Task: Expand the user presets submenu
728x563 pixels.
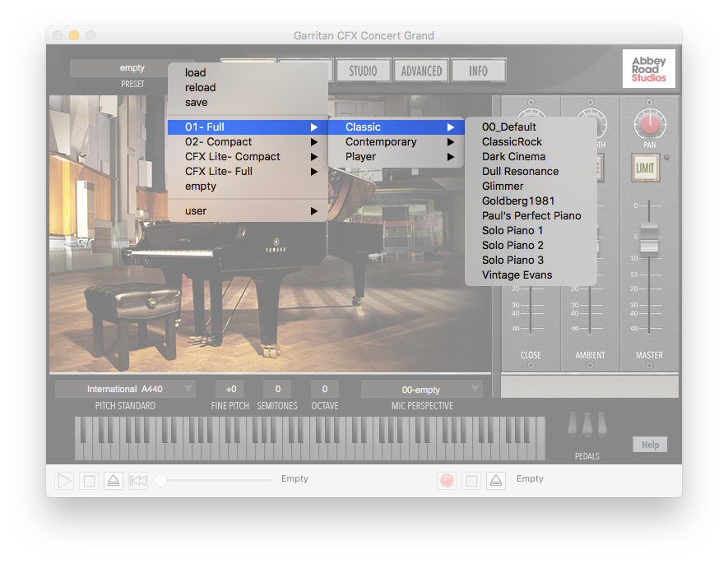Action: (x=248, y=211)
